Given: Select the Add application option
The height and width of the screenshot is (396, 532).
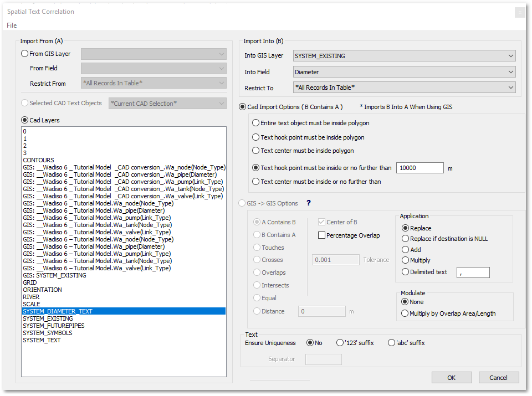Looking at the screenshot, I should click(405, 250).
